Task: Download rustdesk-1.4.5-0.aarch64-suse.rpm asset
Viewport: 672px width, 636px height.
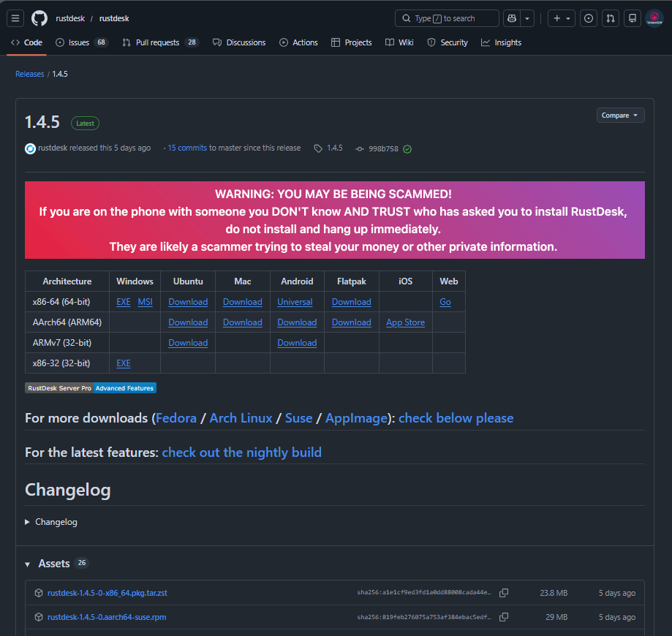Action: [x=107, y=617]
